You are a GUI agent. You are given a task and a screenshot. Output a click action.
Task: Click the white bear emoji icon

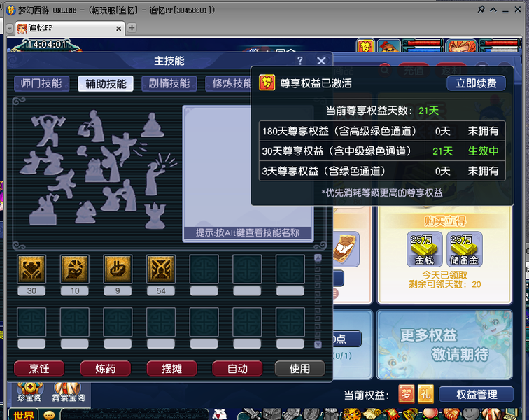pos(220,414)
